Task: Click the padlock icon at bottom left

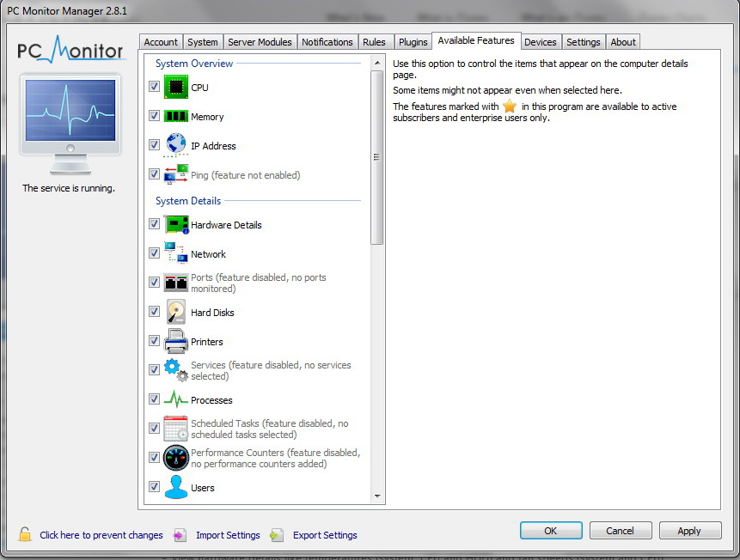Action: point(25,534)
